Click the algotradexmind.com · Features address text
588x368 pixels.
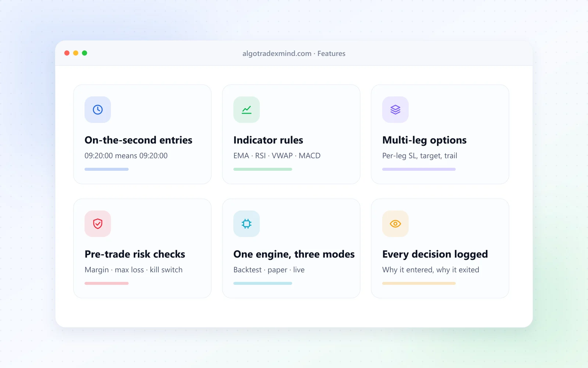pyautogui.click(x=294, y=53)
